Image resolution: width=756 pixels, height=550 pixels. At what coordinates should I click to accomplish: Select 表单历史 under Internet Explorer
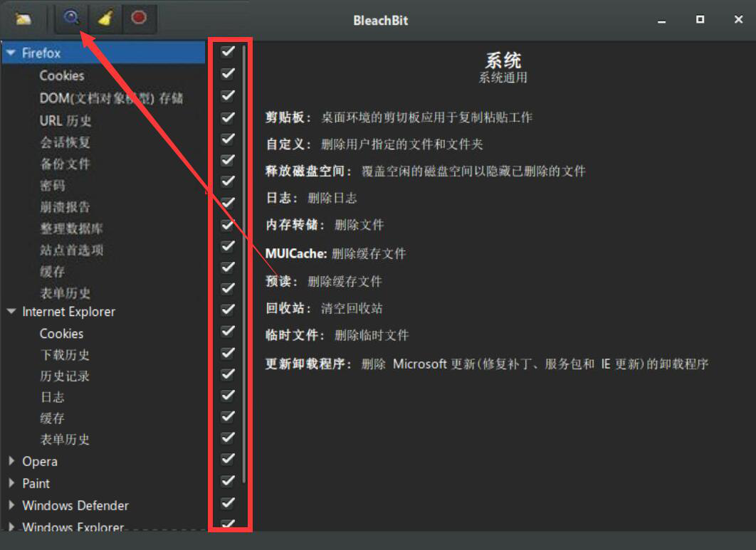click(x=65, y=439)
